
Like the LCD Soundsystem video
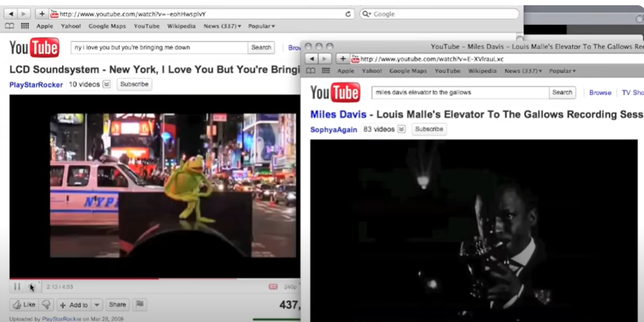[x=24, y=305]
